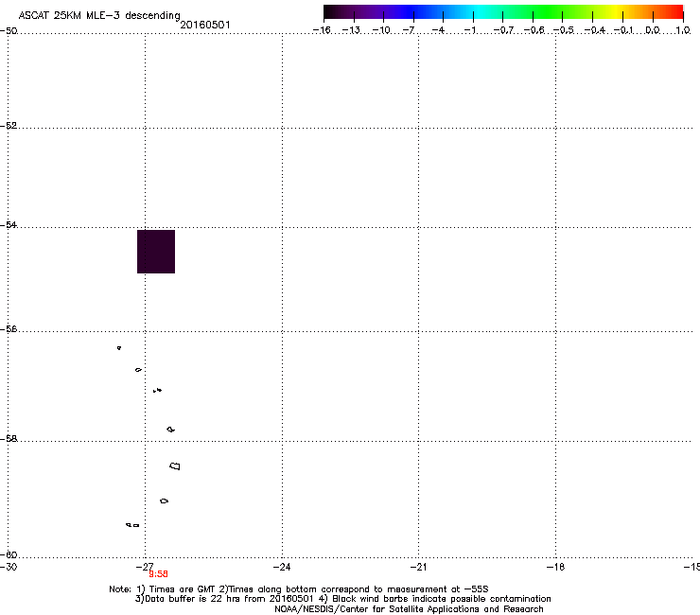700x615 pixels.
Task: Click the -16 color bar label
Action: [x=322, y=30]
